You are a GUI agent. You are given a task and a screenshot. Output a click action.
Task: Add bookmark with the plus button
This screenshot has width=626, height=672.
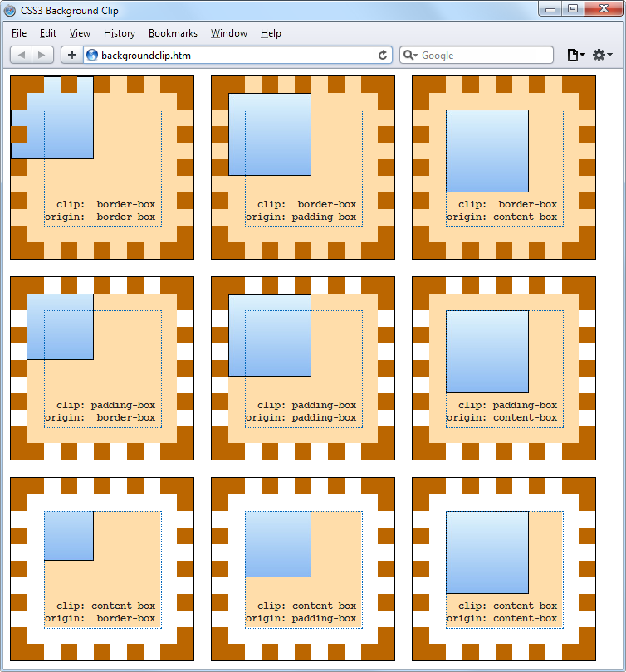72,55
